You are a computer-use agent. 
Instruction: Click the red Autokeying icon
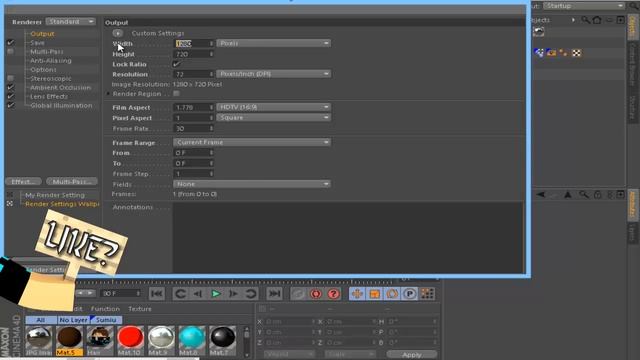click(x=316, y=294)
